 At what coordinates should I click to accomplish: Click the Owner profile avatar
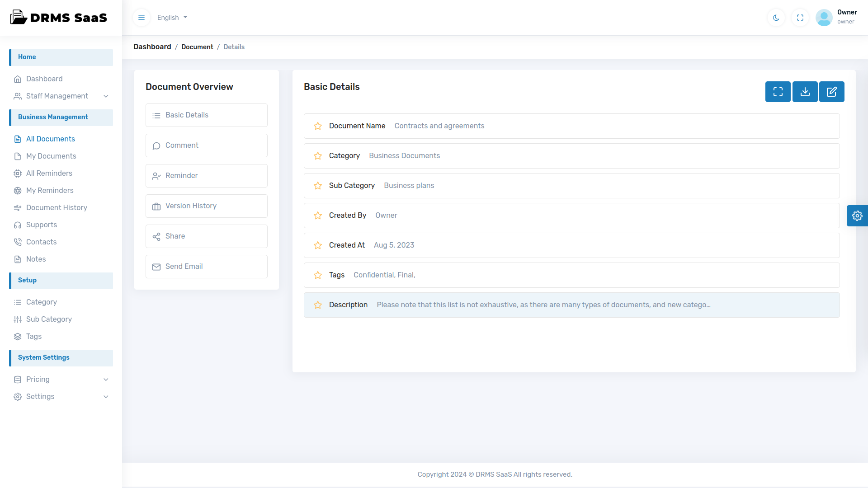coord(824,18)
